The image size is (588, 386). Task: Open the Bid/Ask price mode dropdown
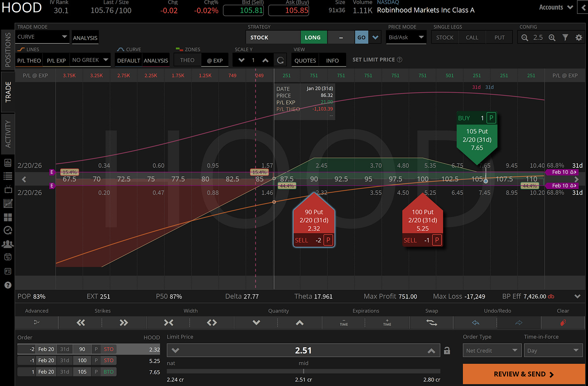tap(406, 38)
